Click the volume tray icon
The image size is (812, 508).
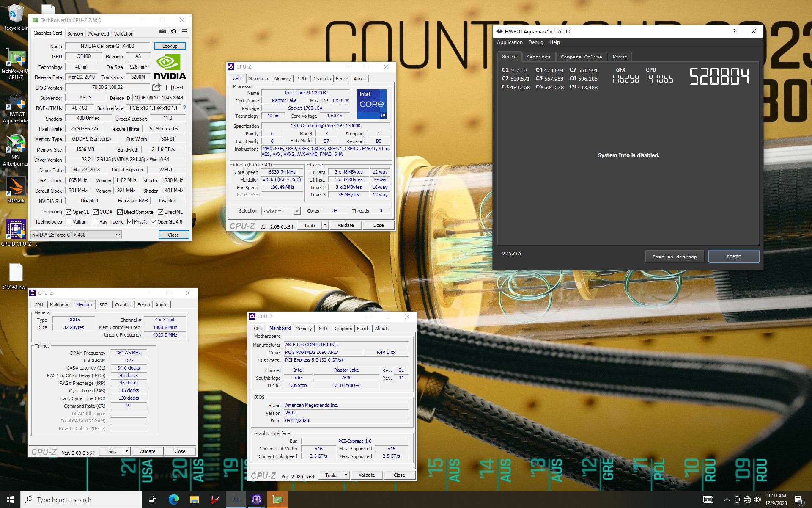pos(757,500)
